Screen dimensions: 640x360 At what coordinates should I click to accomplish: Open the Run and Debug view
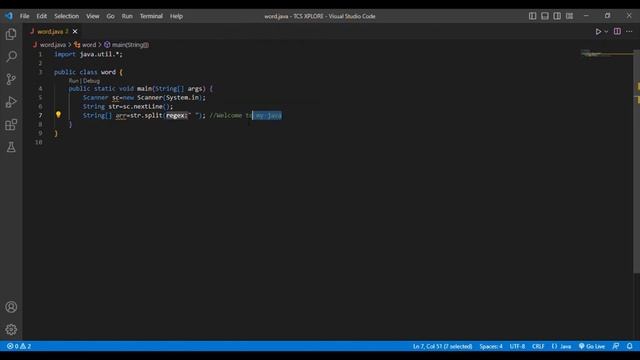click(x=11, y=102)
